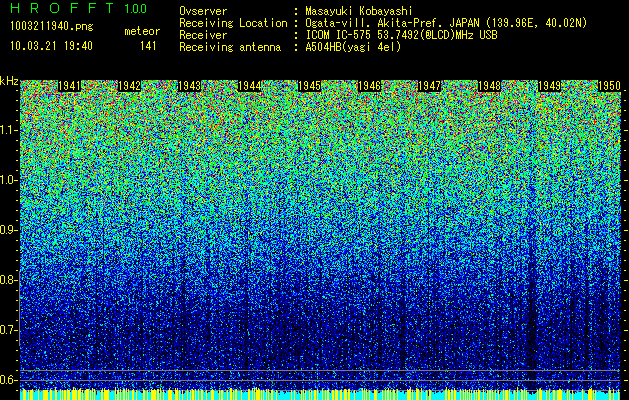Click the kHz axis unit label

point(9,80)
